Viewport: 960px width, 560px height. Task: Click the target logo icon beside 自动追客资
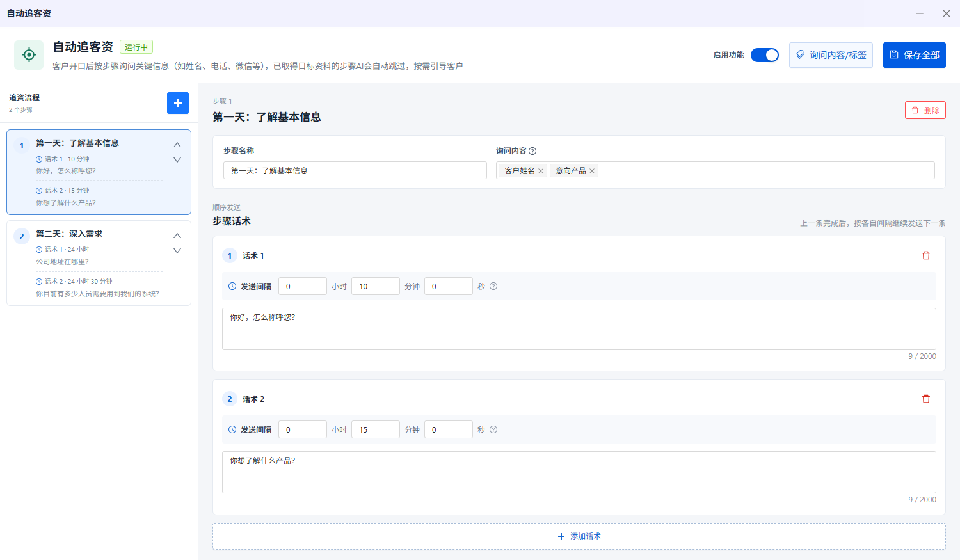(29, 55)
